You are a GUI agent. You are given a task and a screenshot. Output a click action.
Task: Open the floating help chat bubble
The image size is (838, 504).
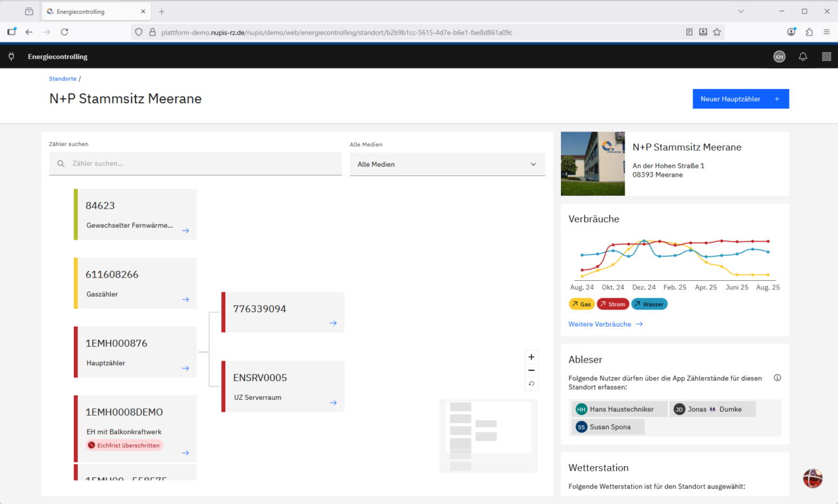[x=812, y=478]
